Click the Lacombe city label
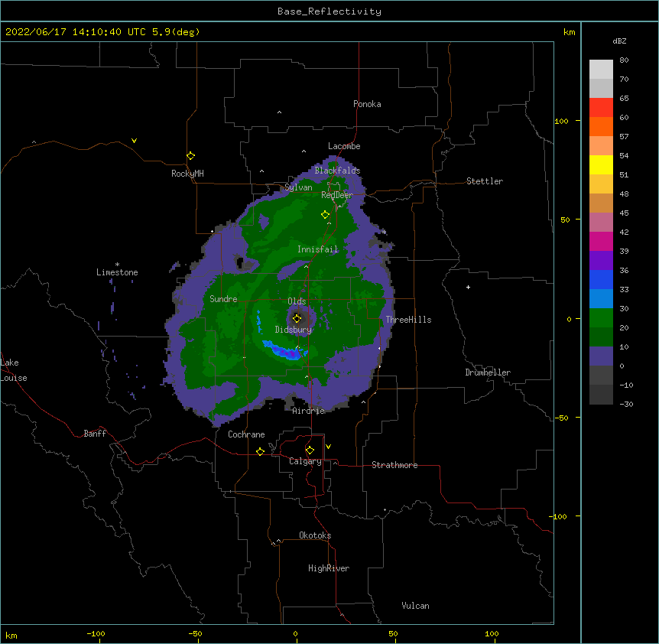Screen dimensions: 659x644 pyautogui.click(x=344, y=146)
